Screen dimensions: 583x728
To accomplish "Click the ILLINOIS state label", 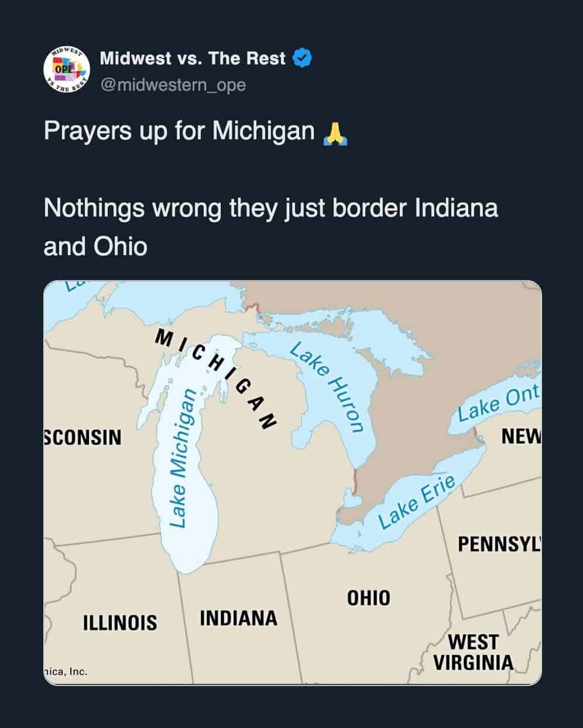I will (x=120, y=622).
